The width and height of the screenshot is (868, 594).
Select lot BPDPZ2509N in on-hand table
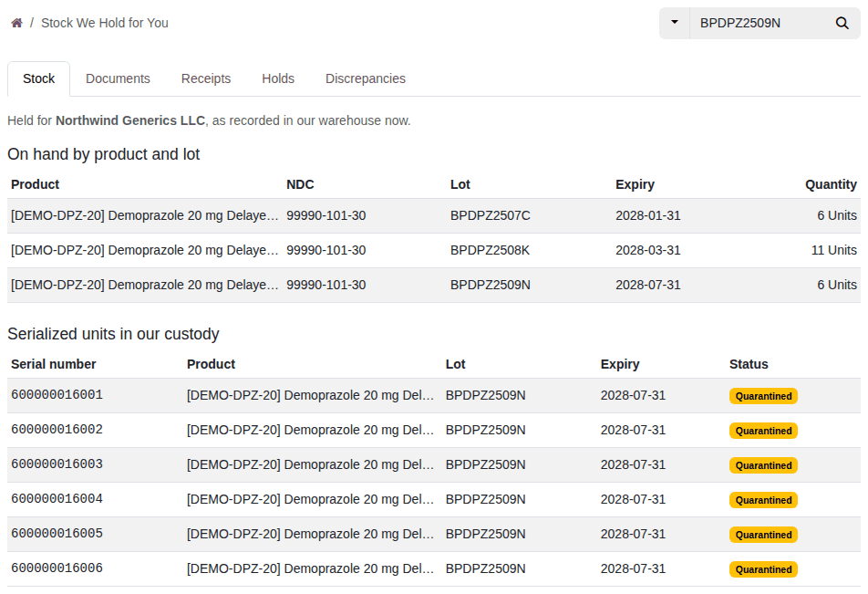[490, 285]
